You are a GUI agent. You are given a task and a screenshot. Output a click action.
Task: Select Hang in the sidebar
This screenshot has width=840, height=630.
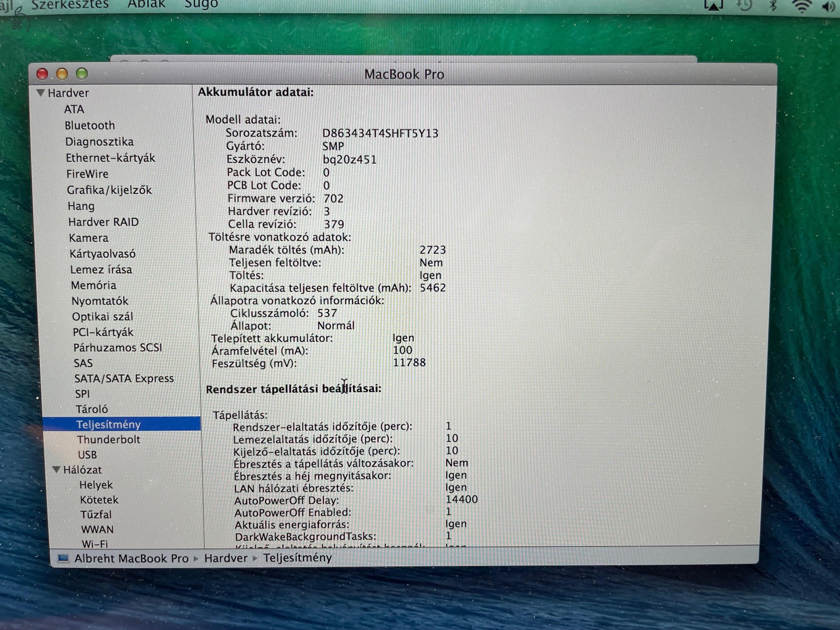[81, 206]
